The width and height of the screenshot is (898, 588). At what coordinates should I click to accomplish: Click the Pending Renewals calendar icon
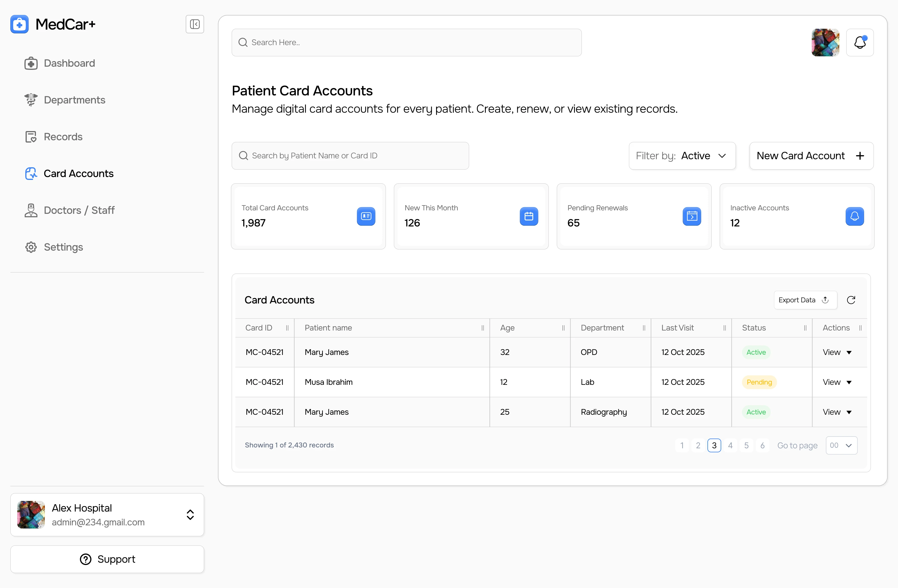coord(691,216)
